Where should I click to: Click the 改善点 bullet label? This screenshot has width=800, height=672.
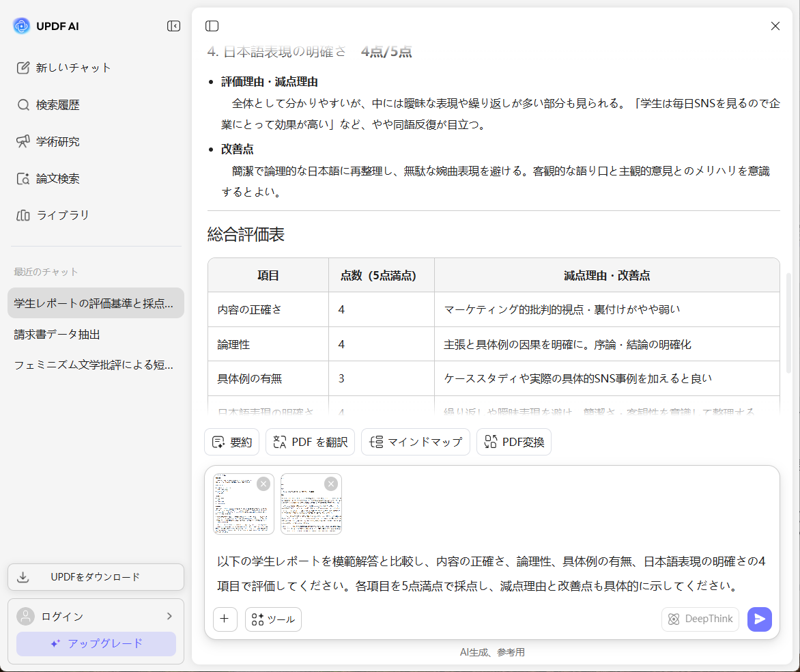click(x=238, y=149)
